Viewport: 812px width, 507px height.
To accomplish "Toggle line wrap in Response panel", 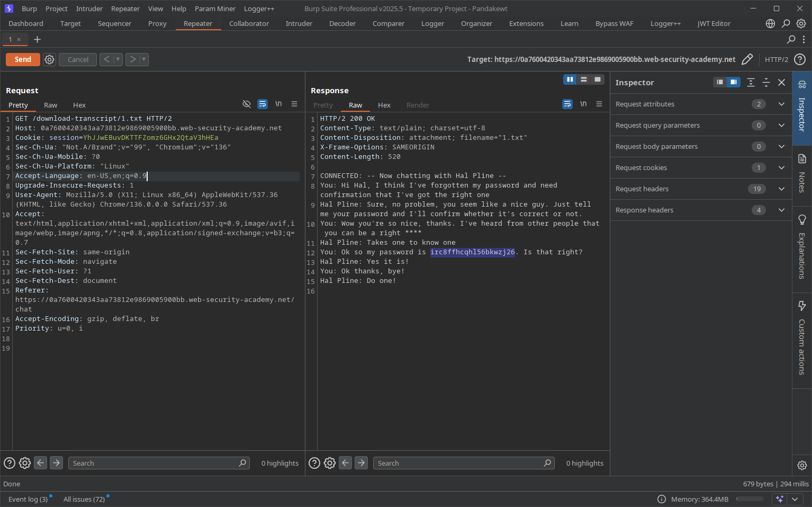I will click(x=567, y=104).
